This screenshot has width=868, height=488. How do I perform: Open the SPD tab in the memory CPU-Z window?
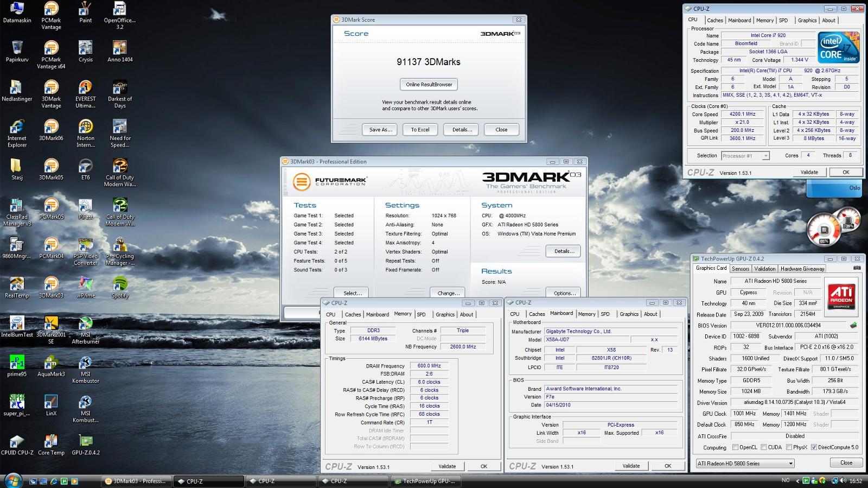421,314
